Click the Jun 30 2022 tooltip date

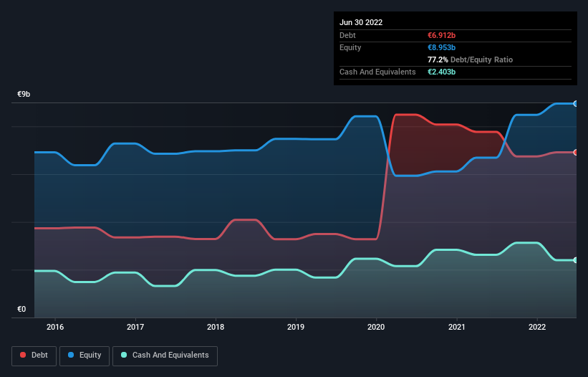pyautogui.click(x=361, y=22)
